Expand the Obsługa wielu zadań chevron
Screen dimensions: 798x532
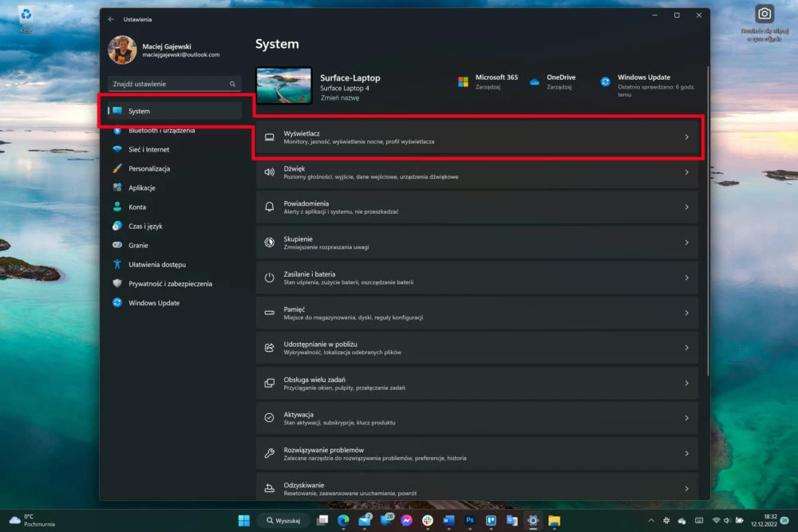(x=686, y=383)
